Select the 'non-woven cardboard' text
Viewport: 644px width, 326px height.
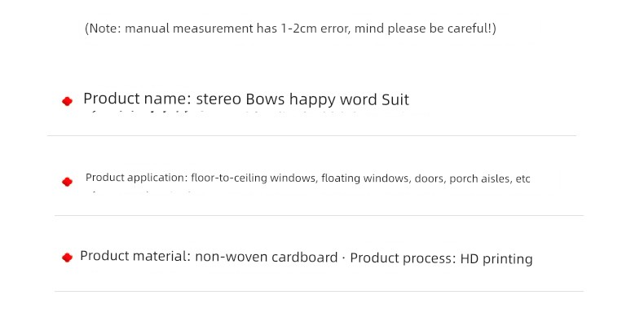(266, 258)
